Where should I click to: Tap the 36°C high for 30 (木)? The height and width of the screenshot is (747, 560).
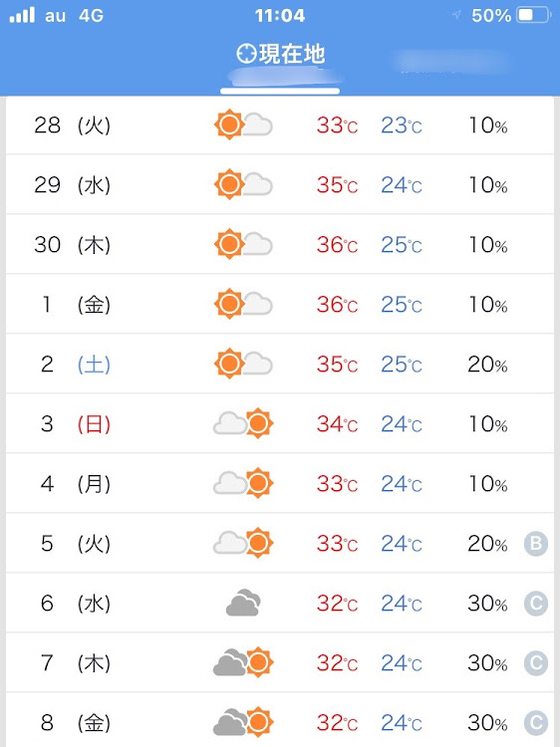coord(337,245)
